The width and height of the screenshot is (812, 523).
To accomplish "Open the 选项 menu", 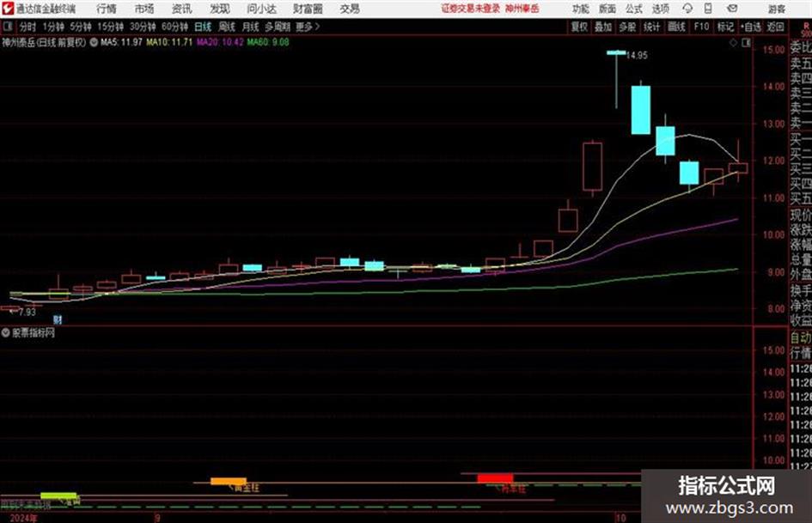I will pyautogui.click(x=661, y=9).
